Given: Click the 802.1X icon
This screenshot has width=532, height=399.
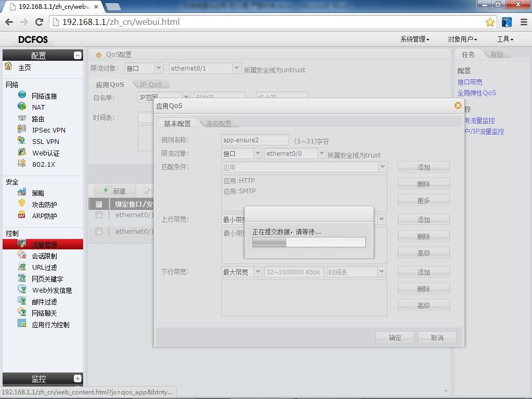Looking at the screenshot, I should click(22, 163).
